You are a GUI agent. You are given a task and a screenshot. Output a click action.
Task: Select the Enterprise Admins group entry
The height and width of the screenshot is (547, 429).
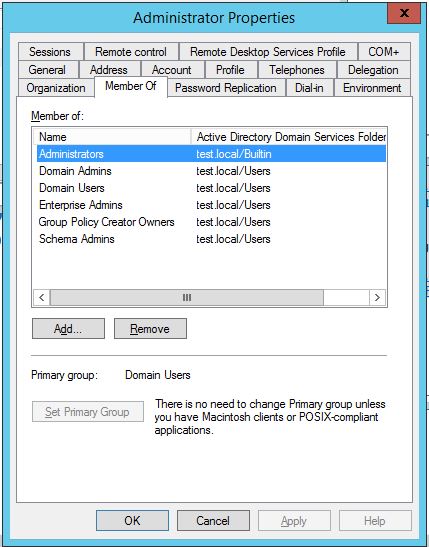(211, 205)
